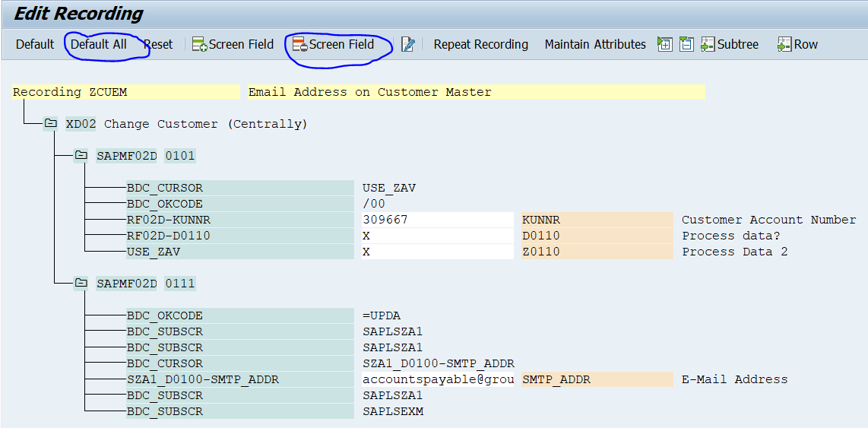This screenshot has width=868, height=428.
Task: Click the remove Screen Field icon with minus
Action: [x=299, y=44]
